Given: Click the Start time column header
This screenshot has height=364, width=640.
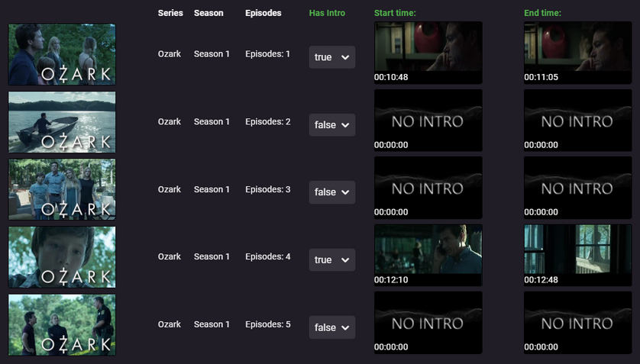Looking at the screenshot, I should click(x=395, y=13).
